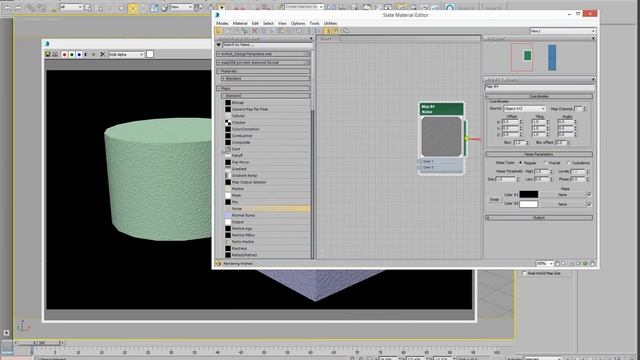Expand the Autodesk design templates library group
Viewport: 640px width, 360px height.
[x=263, y=54]
